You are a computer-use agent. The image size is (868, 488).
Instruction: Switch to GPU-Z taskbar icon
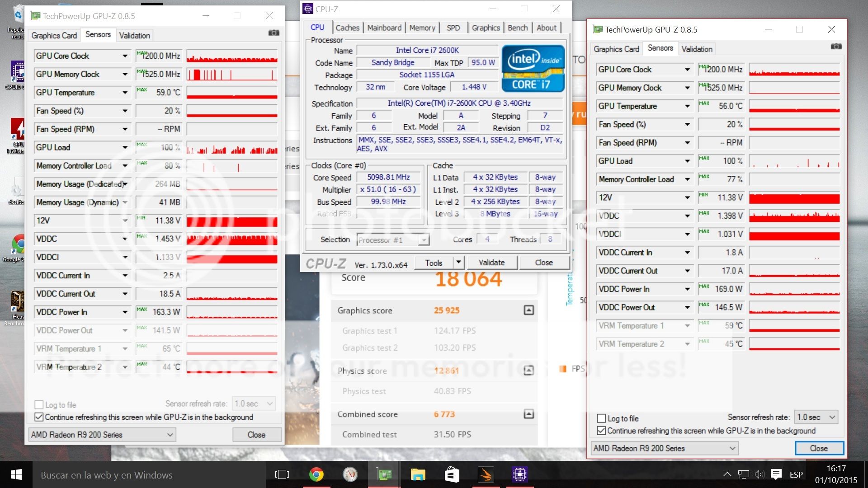[384, 474]
